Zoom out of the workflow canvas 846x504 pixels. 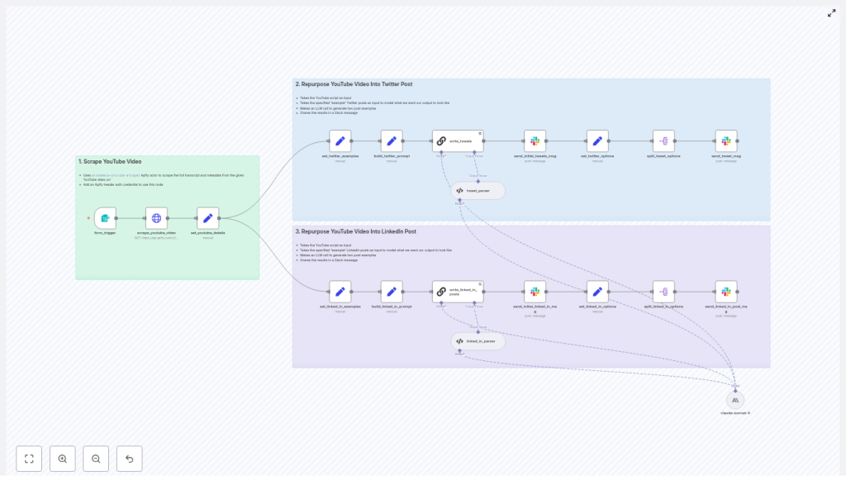[96, 459]
